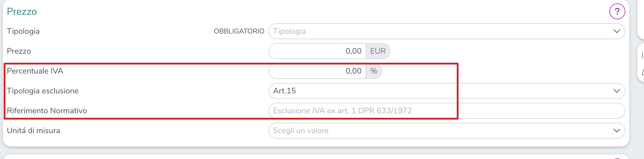Click the Prezzo field label

tap(19, 51)
